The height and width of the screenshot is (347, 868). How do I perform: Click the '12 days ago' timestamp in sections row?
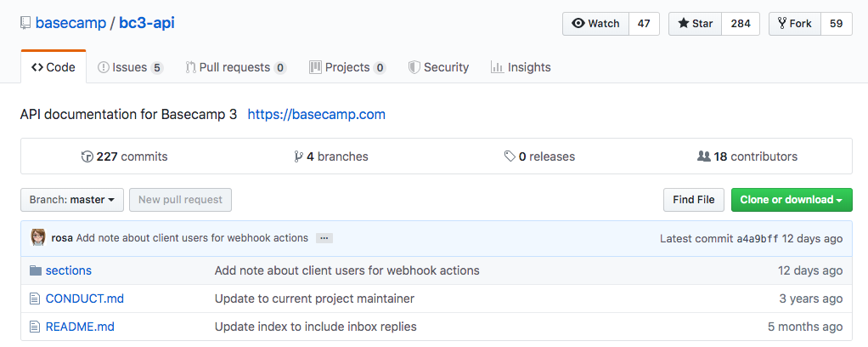810,271
